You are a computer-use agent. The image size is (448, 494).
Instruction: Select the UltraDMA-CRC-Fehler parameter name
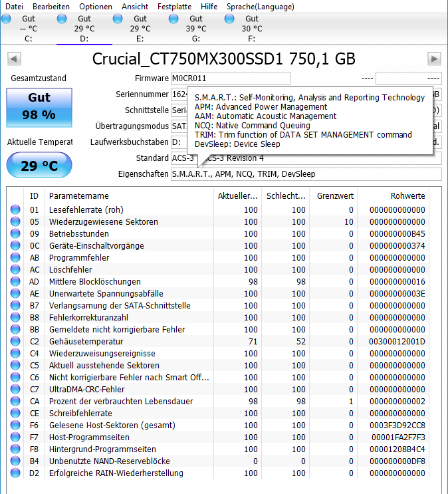(86, 390)
